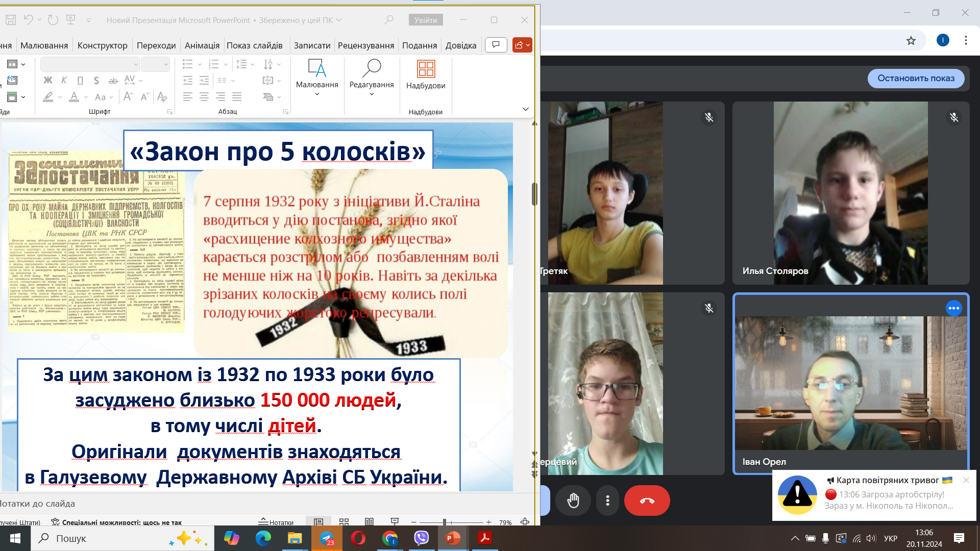This screenshot has width=980, height=551.
Task: Raise hand in the Meet call
Action: (573, 500)
